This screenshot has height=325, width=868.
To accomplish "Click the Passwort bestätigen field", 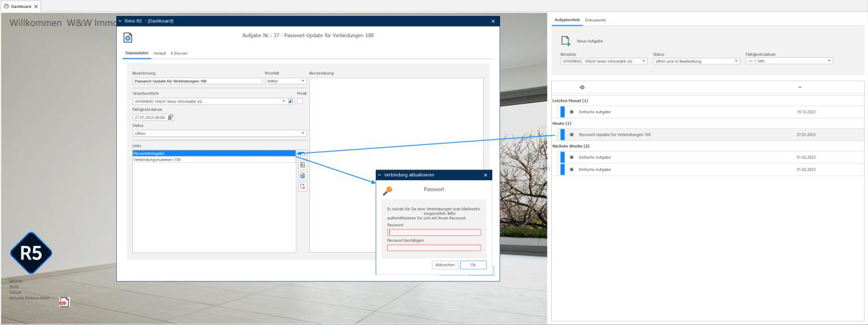I will [x=434, y=248].
